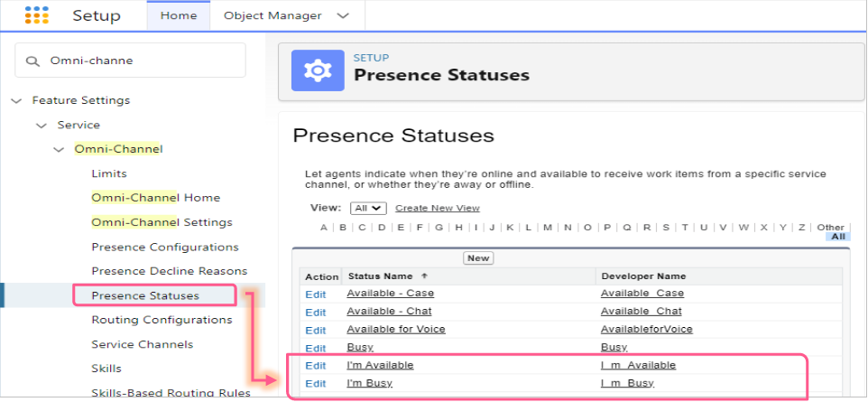Open the Create New View link
Image resolution: width=868 pixels, height=402 pixels.
(x=437, y=208)
